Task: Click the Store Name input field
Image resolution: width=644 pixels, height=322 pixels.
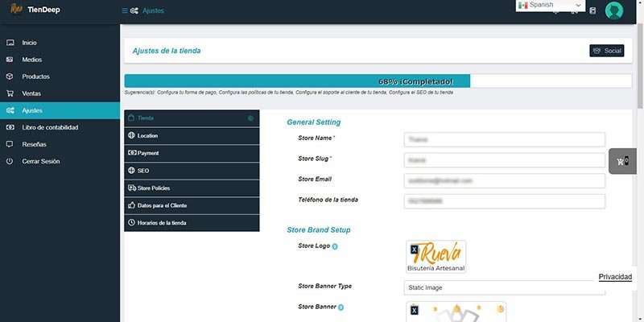Action: pos(504,139)
